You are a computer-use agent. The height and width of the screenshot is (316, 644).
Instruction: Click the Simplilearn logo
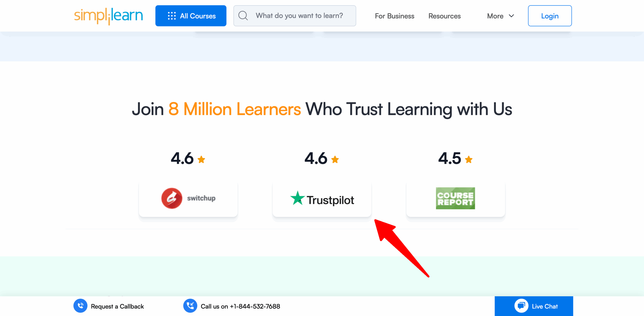(108, 16)
